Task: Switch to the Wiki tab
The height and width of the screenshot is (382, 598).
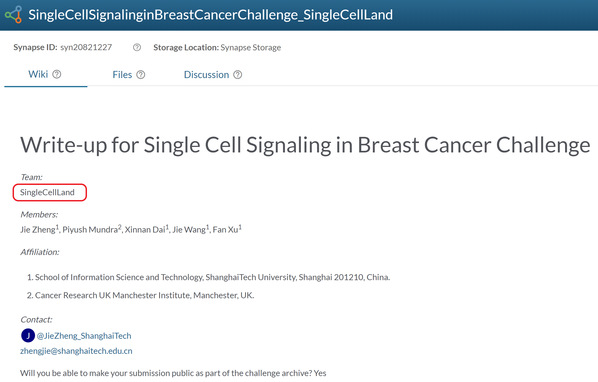Action: (38, 74)
